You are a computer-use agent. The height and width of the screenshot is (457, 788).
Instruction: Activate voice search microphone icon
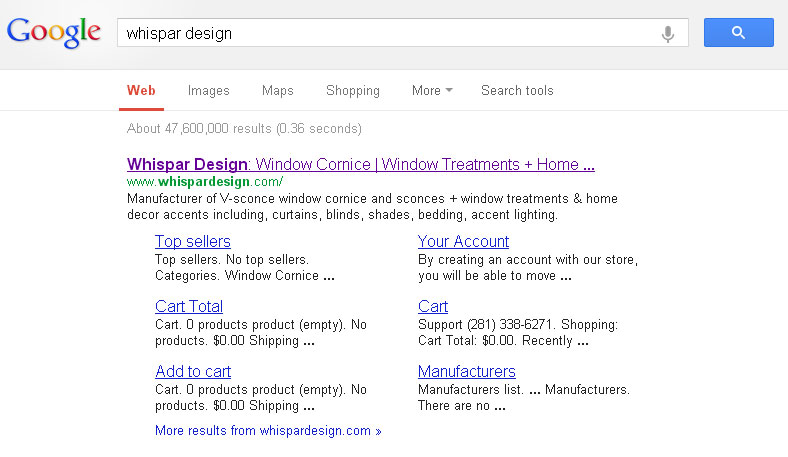pyautogui.click(x=668, y=34)
